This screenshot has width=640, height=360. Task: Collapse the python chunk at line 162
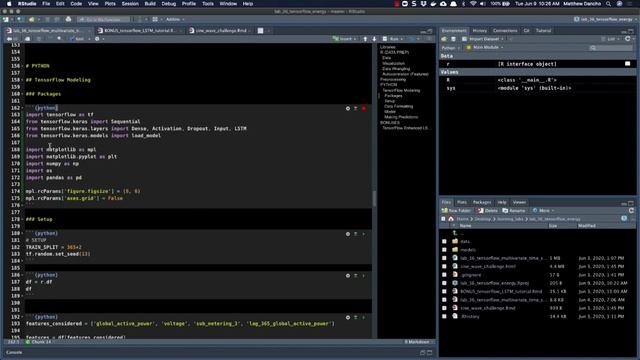tap(22, 108)
